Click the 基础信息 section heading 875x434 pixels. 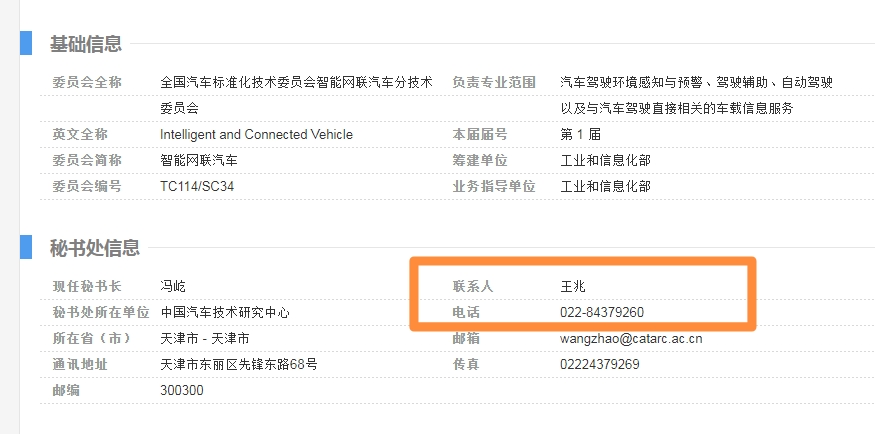(x=86, y=44)
